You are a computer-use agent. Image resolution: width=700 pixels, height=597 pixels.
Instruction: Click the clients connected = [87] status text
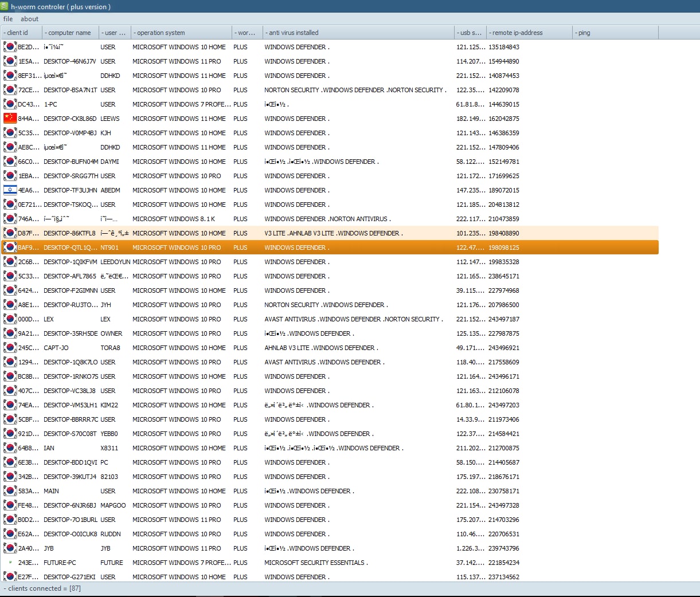point(42,588)
